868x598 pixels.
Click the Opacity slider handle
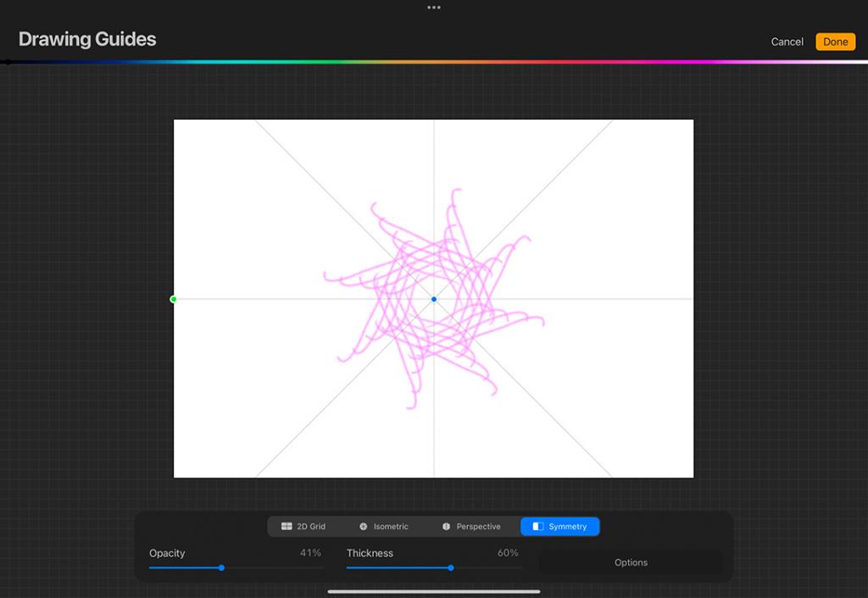tap(221, 567)
